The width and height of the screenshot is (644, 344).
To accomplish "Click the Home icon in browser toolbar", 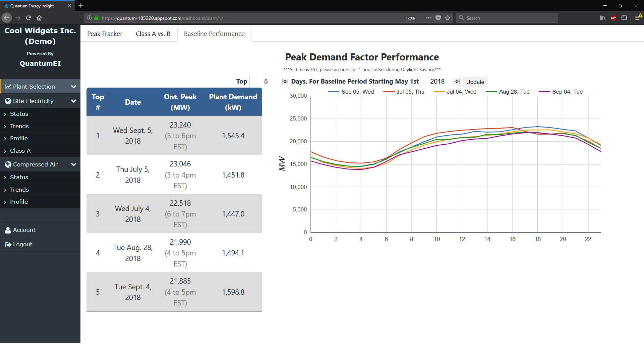I will (39, 18).
